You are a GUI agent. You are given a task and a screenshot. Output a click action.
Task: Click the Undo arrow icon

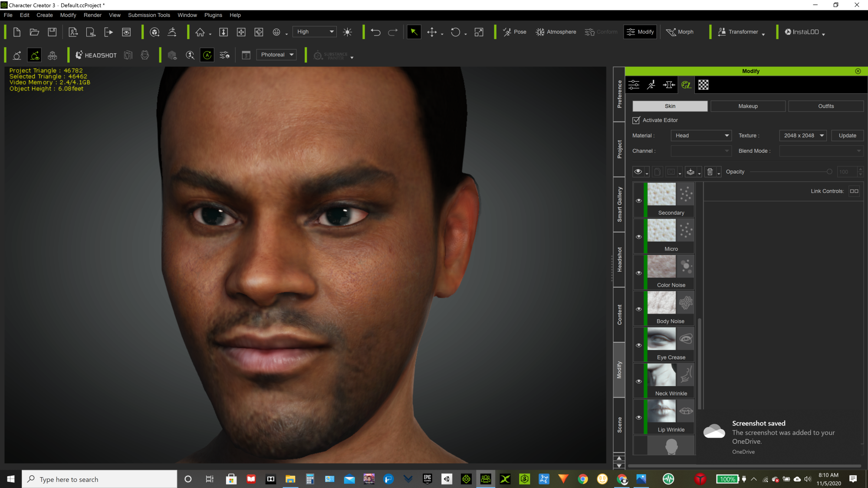pos(375,32)
